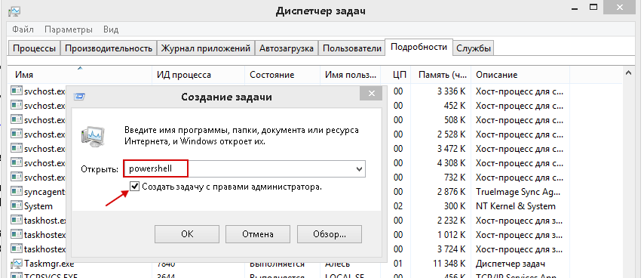
Task: Click the Taskmgr.exe process icon
Action: (17, 263)
